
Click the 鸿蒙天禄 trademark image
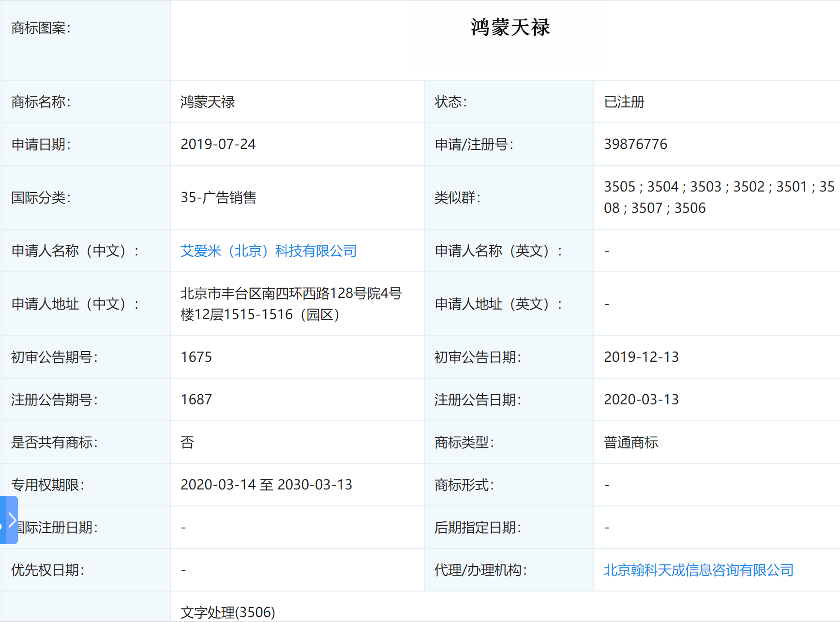510,27
